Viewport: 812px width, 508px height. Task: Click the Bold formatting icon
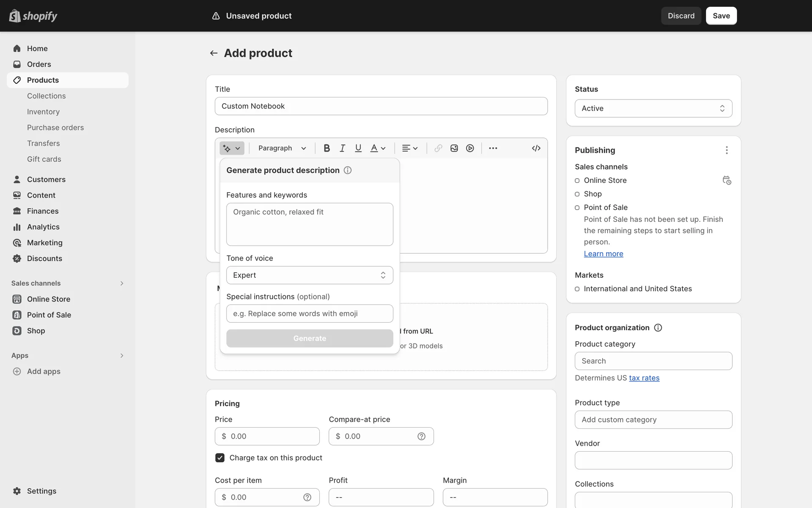click(x=326, y=148)
